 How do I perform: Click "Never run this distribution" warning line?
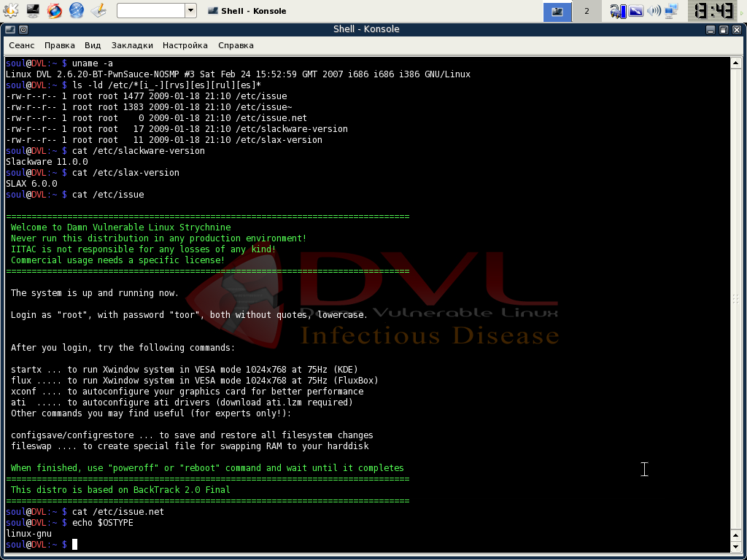tap(158, 238)
